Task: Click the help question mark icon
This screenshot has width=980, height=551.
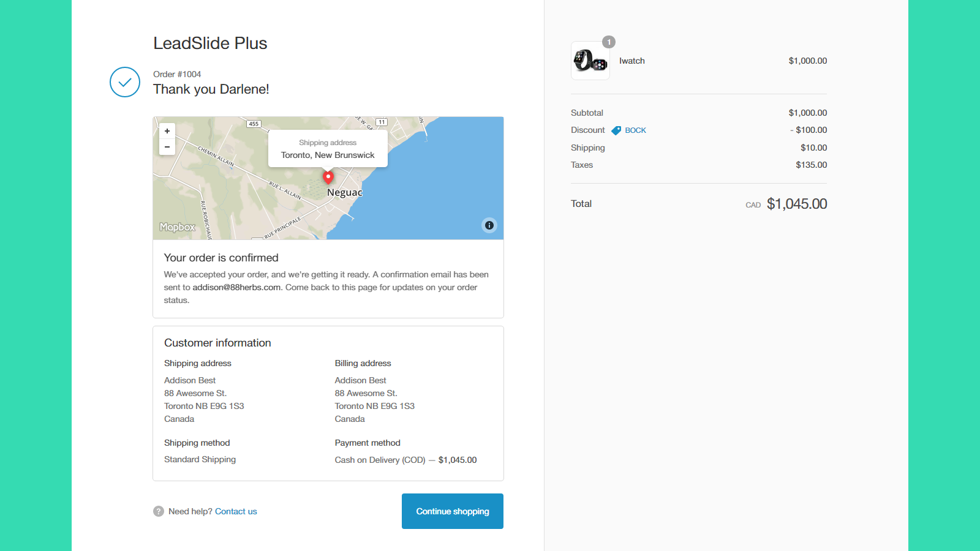Action: pyautogui.click(x=159, y=511)
